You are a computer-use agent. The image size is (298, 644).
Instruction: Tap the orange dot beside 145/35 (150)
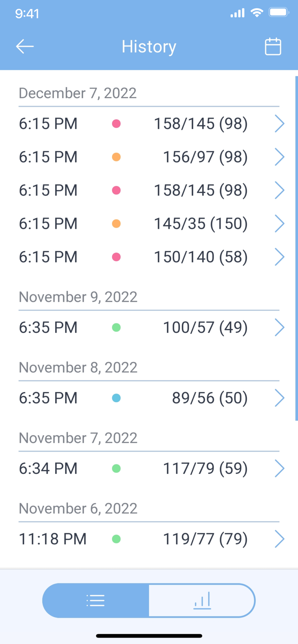tap(116, 223)
